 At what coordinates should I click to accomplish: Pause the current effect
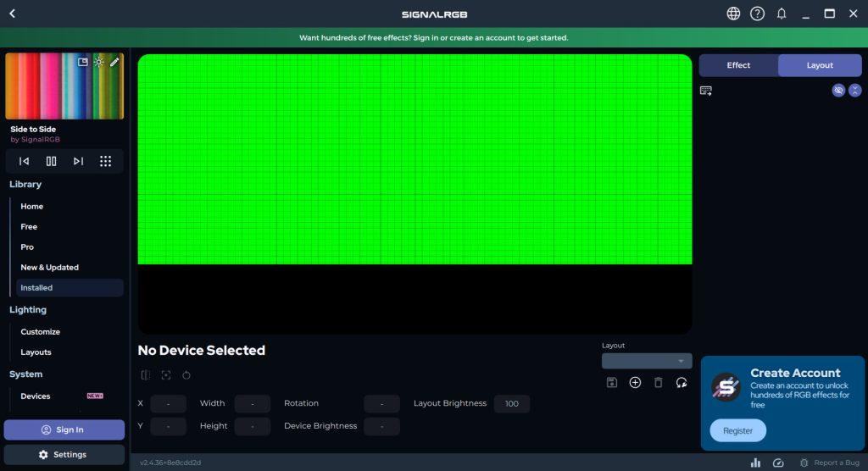click(51, 161)
